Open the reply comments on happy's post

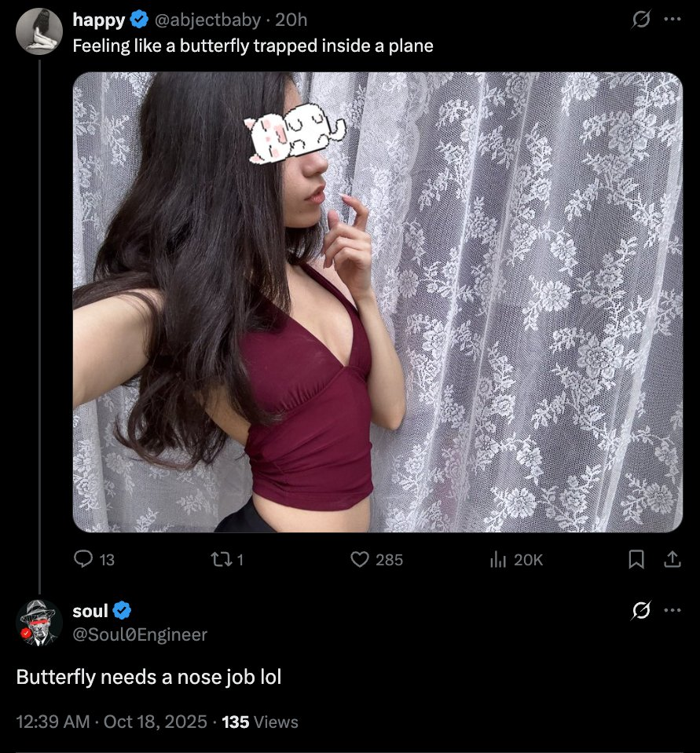click(x=94, y=560)
